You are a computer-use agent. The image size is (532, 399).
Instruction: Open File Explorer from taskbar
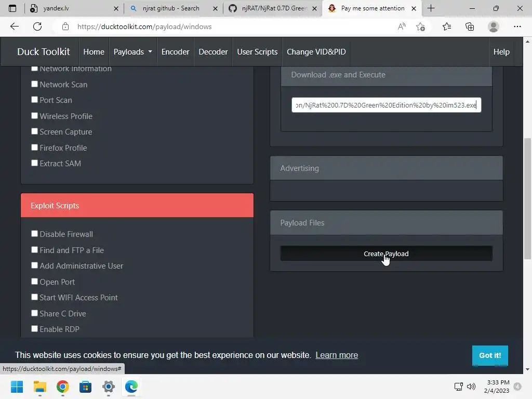tap(39, 387)
